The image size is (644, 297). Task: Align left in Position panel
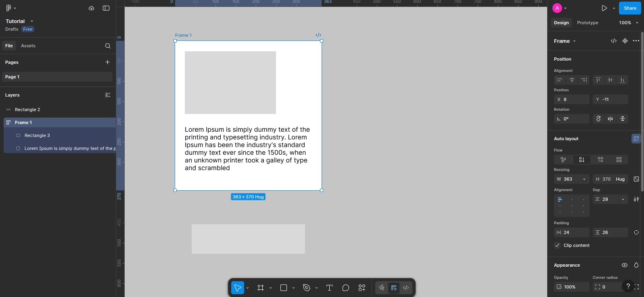click(x=559, y=80)
